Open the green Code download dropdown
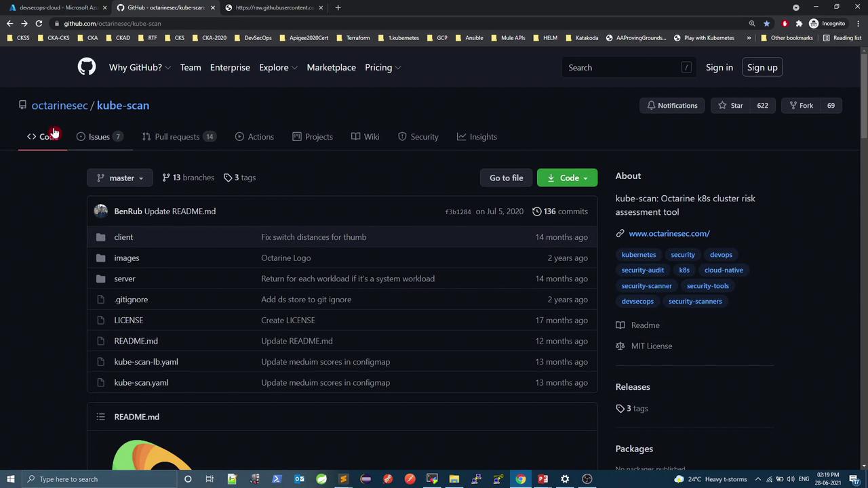 (567, 178)
